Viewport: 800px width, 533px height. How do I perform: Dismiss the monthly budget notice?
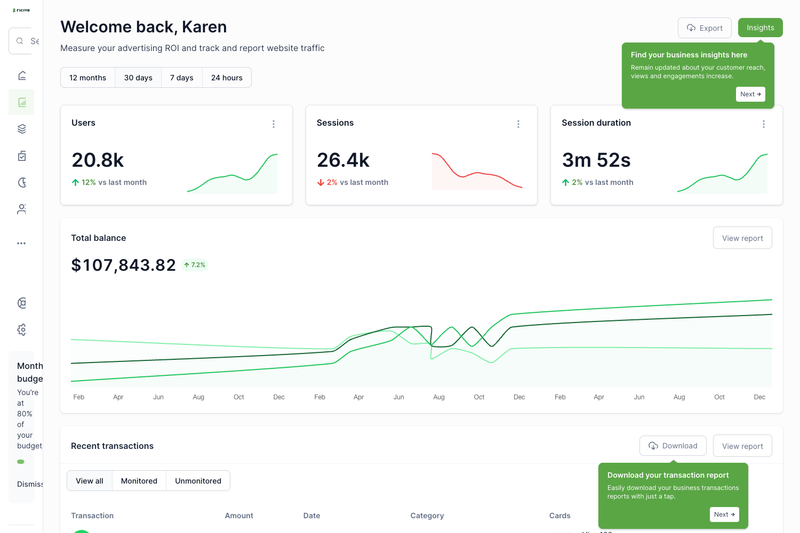(30, 484)
